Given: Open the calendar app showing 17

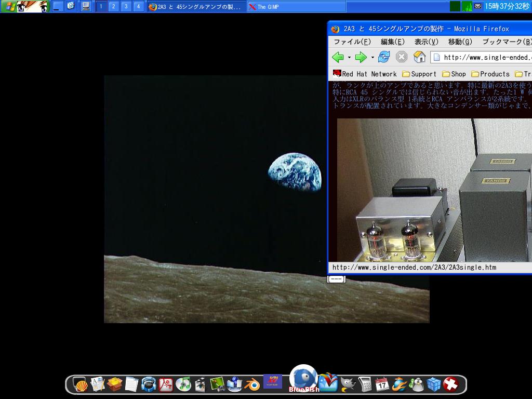Looking at the screenshot, I should click(x=382, y=384).
